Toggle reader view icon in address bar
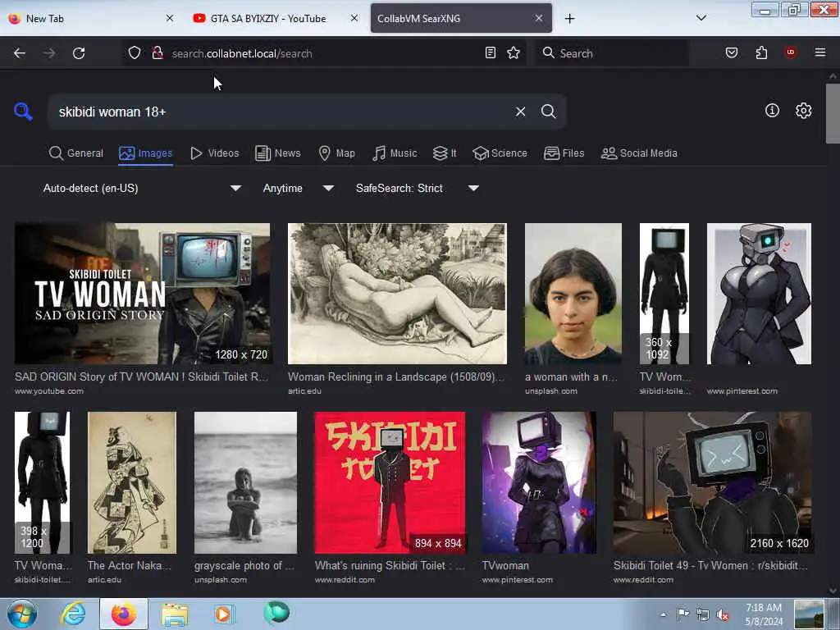The height and width of the screenshot is (630, 840). [x=491, y=52]
